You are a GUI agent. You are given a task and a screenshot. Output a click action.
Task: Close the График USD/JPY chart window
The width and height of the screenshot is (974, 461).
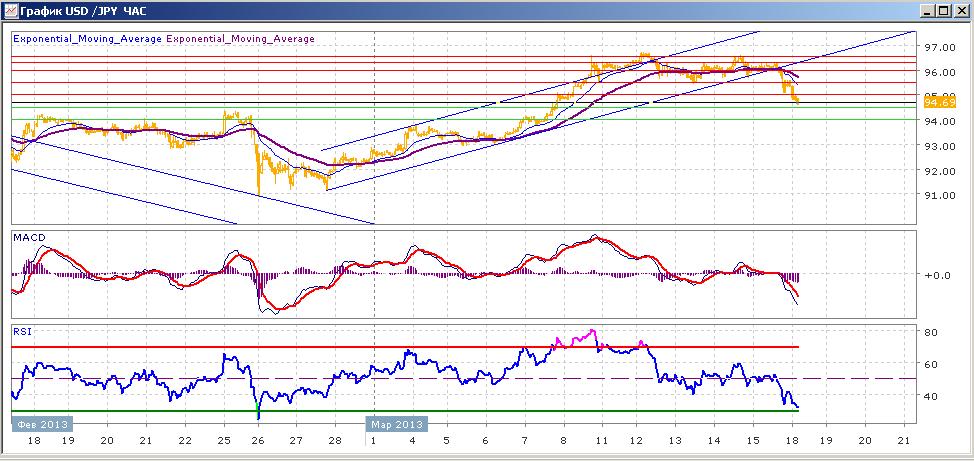click(960, 11)
